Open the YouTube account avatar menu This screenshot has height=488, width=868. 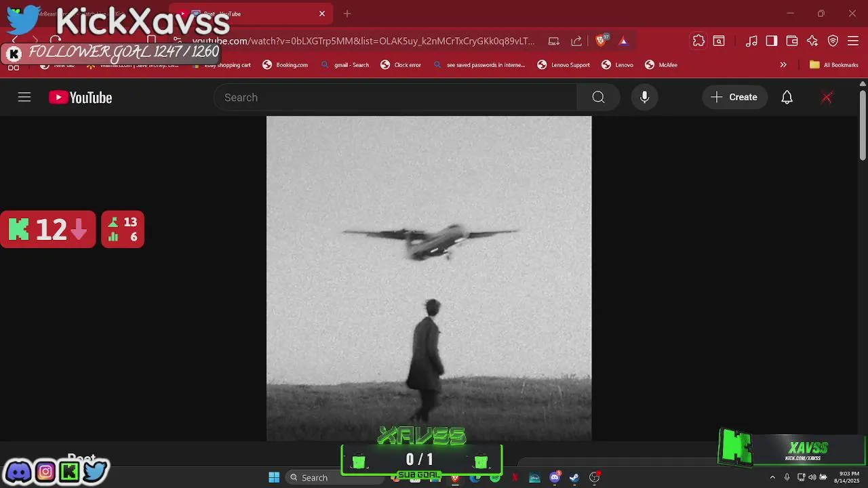click(827, 97)
